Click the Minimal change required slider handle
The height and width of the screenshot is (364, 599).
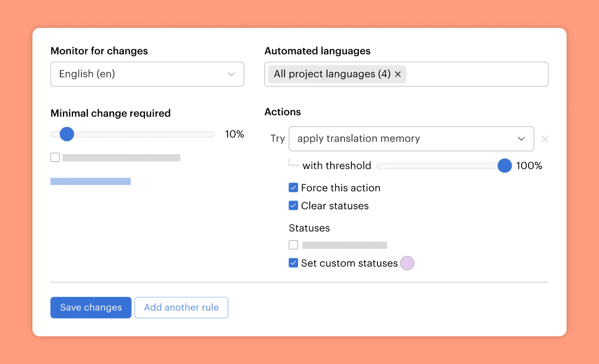[x=67, y=134]
